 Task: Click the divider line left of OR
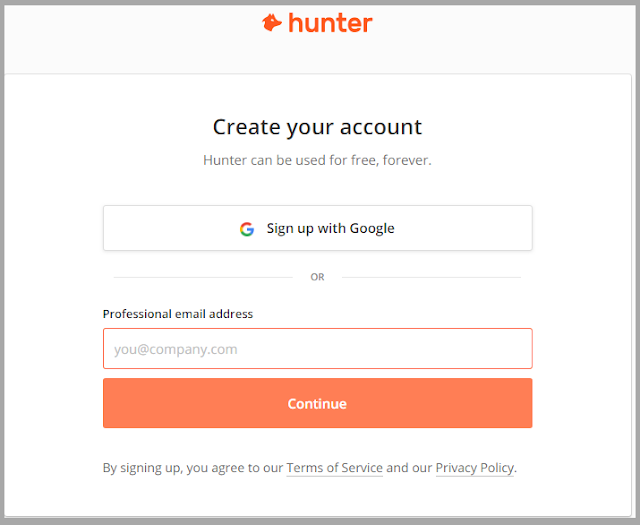pyautogui.click(x=203, y=277)
